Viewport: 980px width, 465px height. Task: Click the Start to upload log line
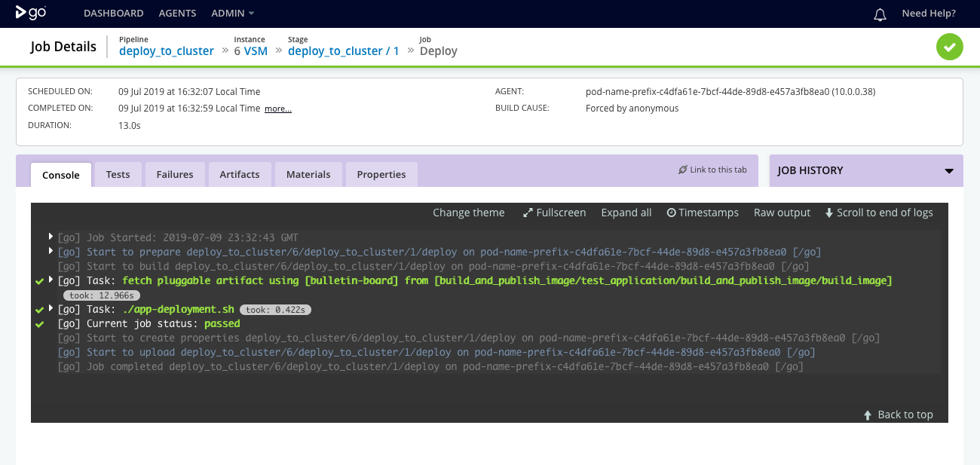[x=436, y=353]
